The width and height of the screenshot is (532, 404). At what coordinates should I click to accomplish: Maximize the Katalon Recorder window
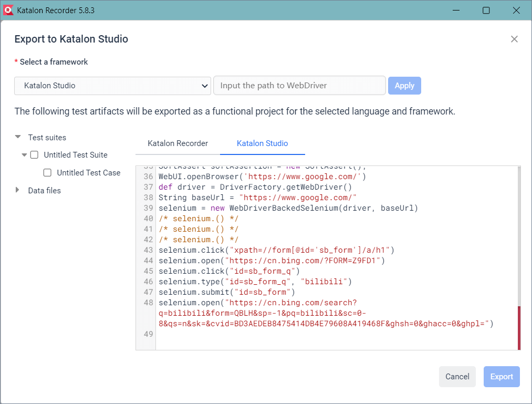(x=486, y=10)
